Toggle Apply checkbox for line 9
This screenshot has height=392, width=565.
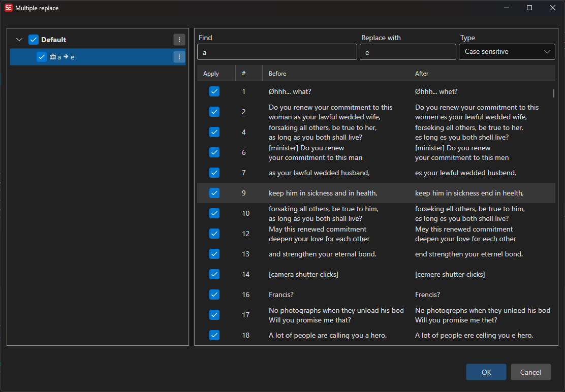(x=214, y=193)
